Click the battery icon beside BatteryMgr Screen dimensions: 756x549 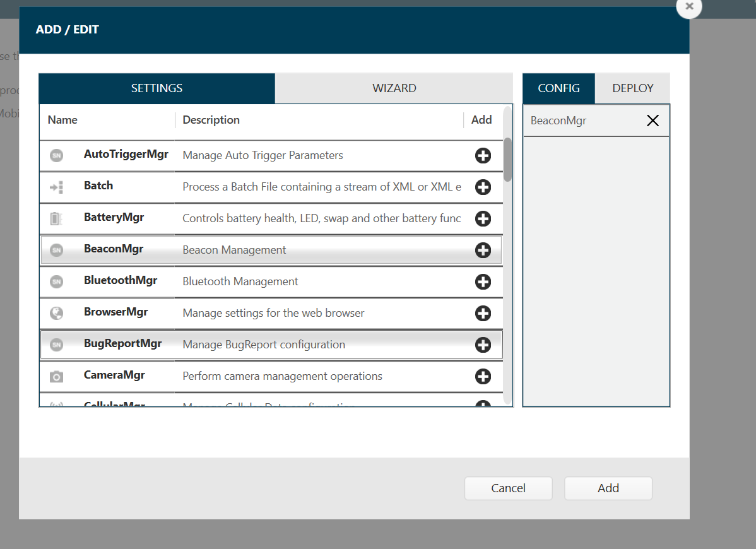tap(57, 219)
